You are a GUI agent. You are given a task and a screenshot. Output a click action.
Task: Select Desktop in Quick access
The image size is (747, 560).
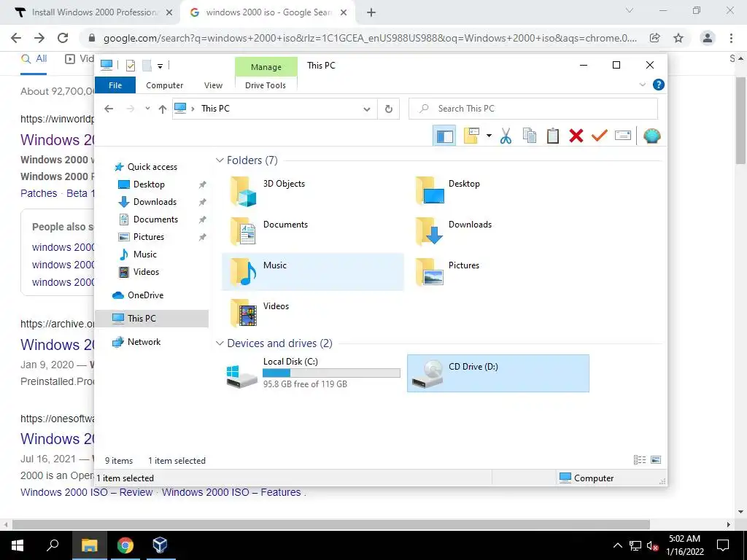(149, 184)
